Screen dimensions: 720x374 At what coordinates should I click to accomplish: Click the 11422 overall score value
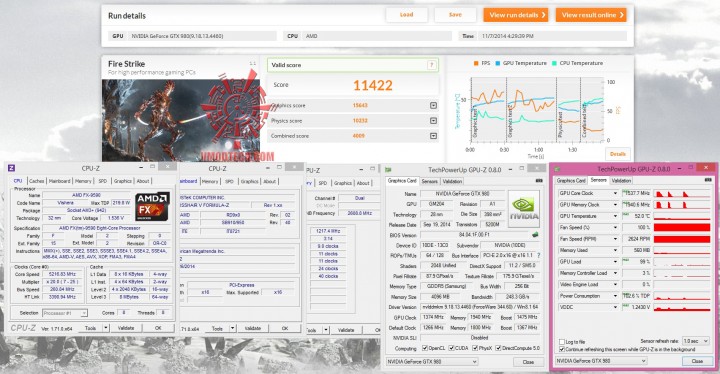pos(372,85)
